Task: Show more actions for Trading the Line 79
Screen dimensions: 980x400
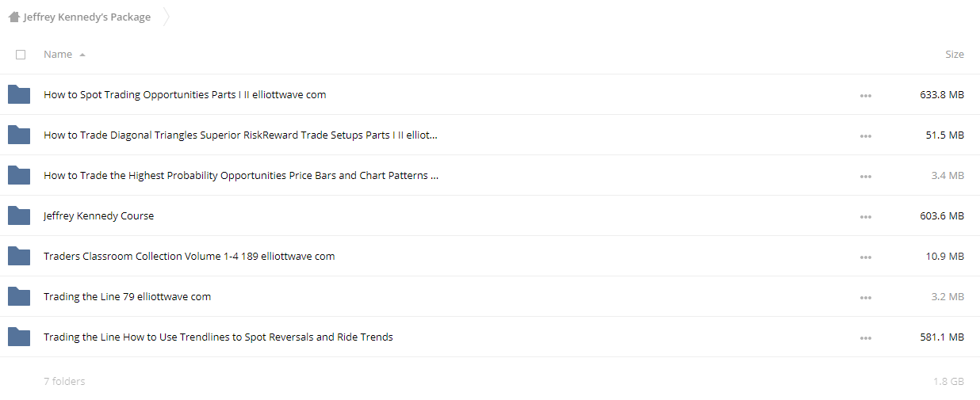Action: coord(865,298)
